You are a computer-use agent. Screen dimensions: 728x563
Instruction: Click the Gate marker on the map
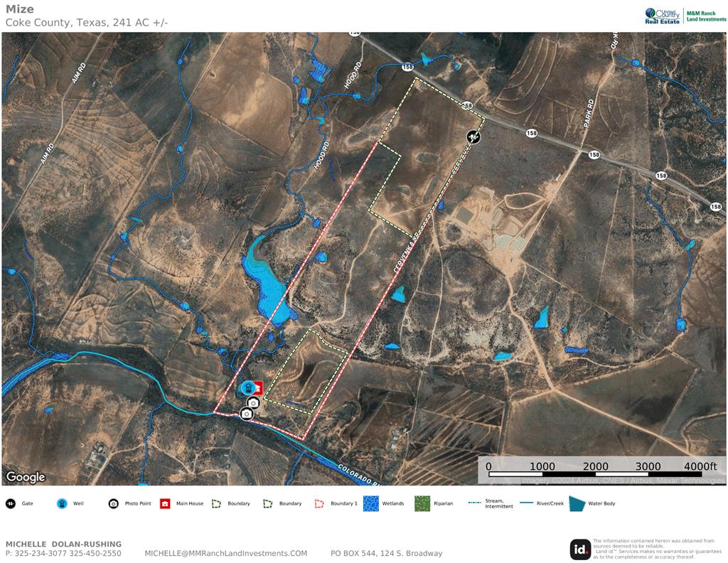coord(474,136)
